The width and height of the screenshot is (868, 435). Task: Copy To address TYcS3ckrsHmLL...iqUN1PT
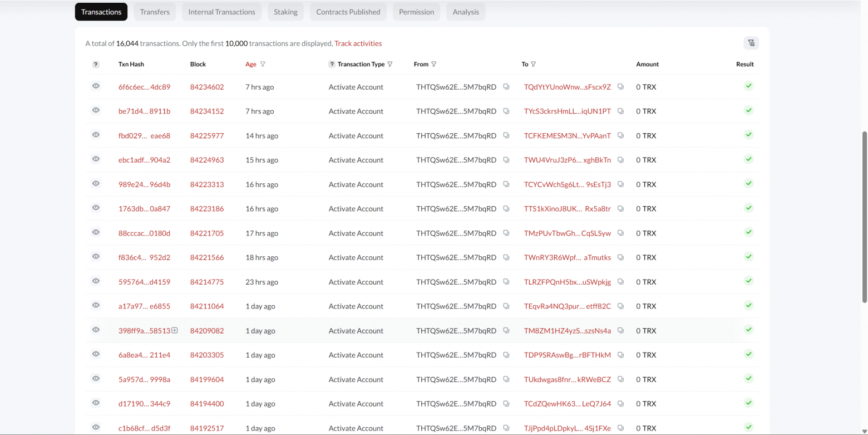(x=620, y=111)
